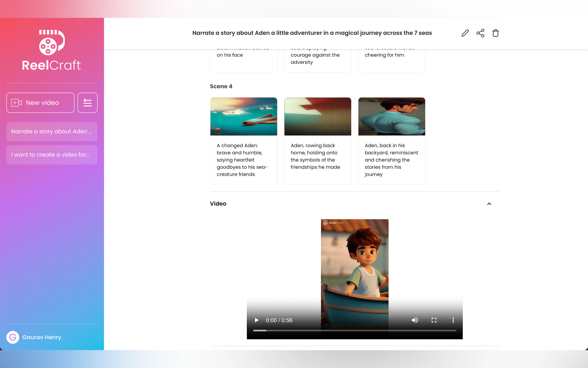Open 'I want to create a video for...' item
The height and width of the screenshot is (368, 588).
52,155
